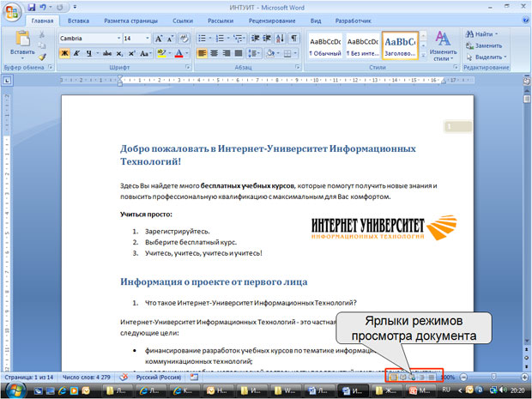Apply subscript formatting
The width and height of the screenshot is (532, 399).
(x=119, y=53)
